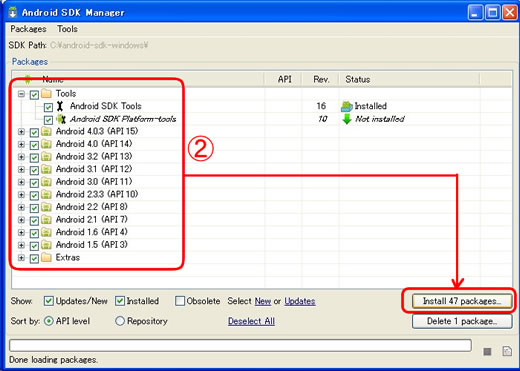Expand the Android 3.1 (API 12) node
The height and width of the screenshot is (371, 520).
click(21, 170)
